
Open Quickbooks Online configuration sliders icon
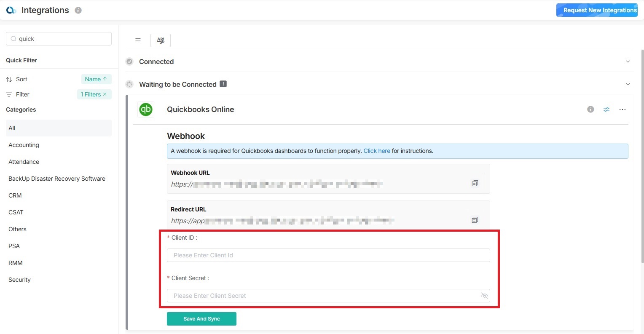point(606,110)
